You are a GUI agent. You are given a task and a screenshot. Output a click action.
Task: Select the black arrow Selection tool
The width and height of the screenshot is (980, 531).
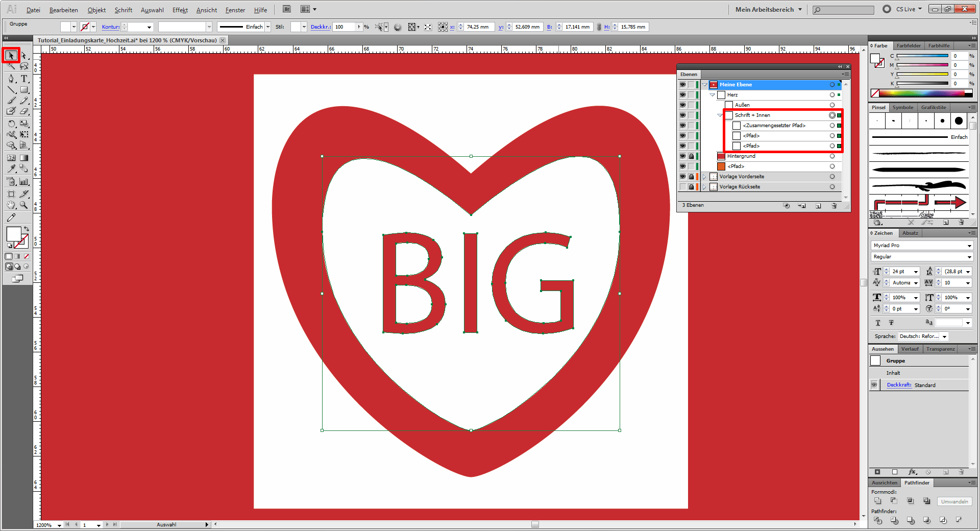11,55
